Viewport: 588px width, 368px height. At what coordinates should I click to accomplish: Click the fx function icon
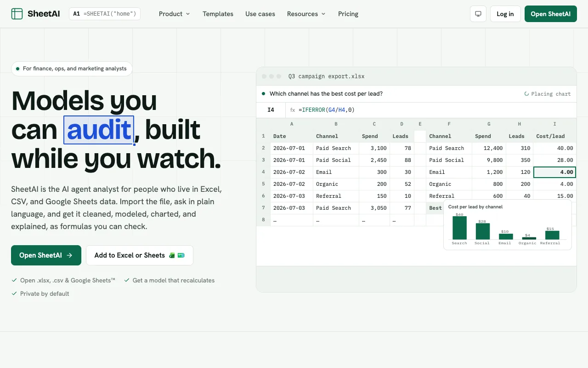[x=293, y=110]
